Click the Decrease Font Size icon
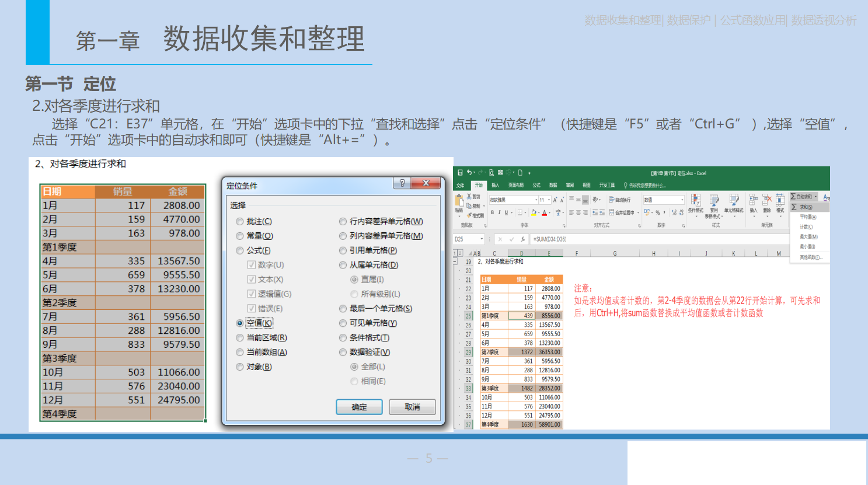Image resolution: width=868 pixels, height=485 pixels. pos(562,200)
